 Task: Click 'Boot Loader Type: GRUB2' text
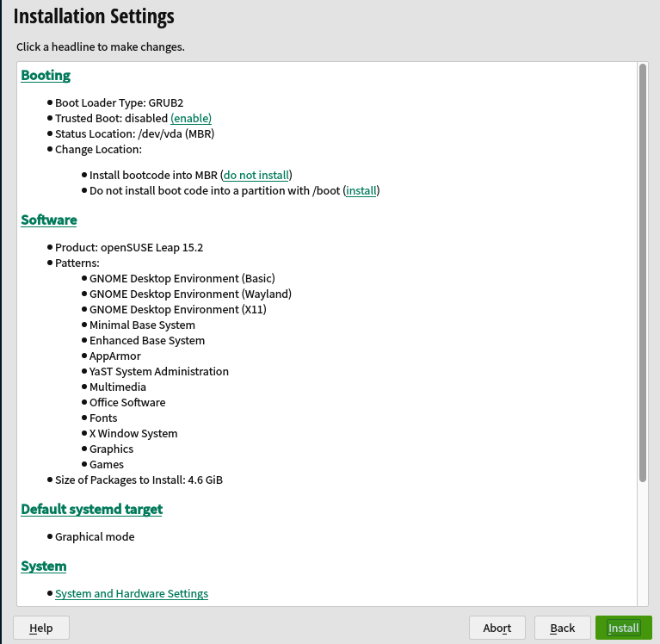tap(119, 102)
